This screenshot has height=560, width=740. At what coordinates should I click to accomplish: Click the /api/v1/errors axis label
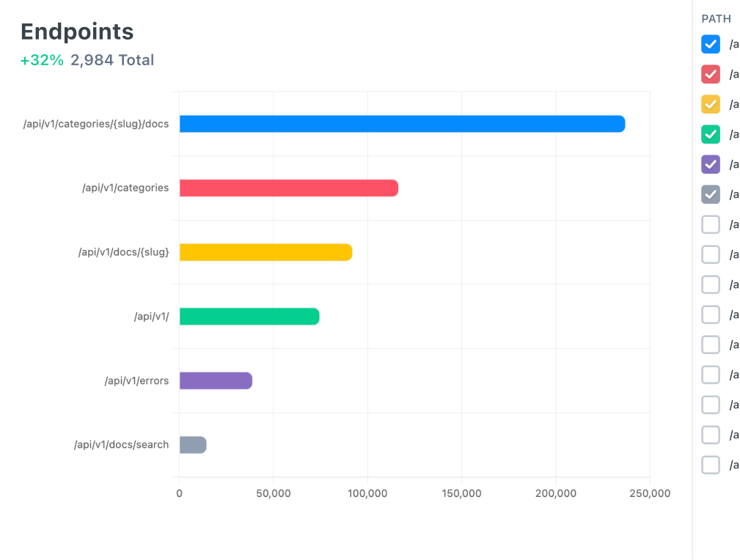pyautogui.click(x=136, y=381)
